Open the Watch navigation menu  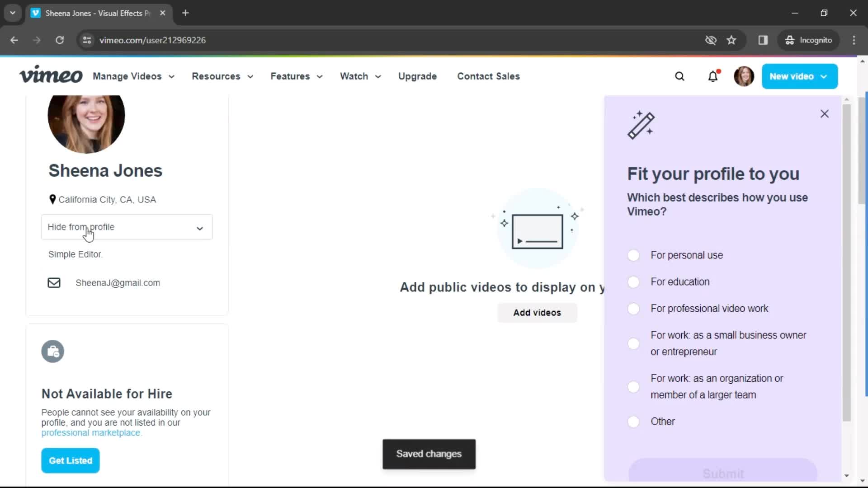click(360, 76)
